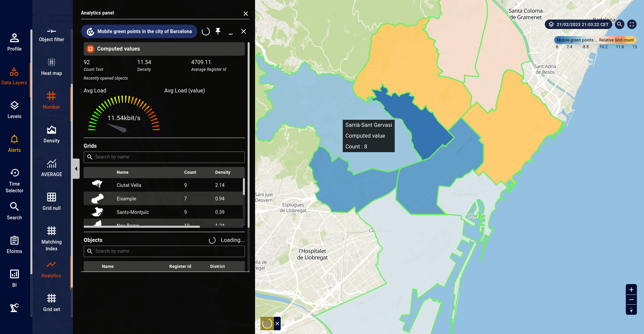This screenshot has height=334, width=644.
Task: Collapse the analytics side panel arrow
Action: (x=76, y=169)
